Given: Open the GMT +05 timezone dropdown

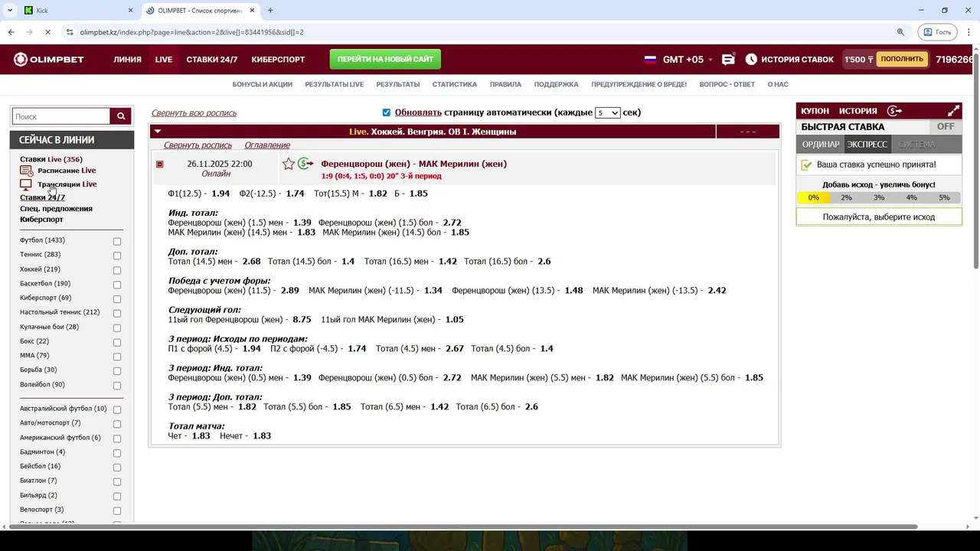Looking at the screenshot, I should tap(687, 60).
